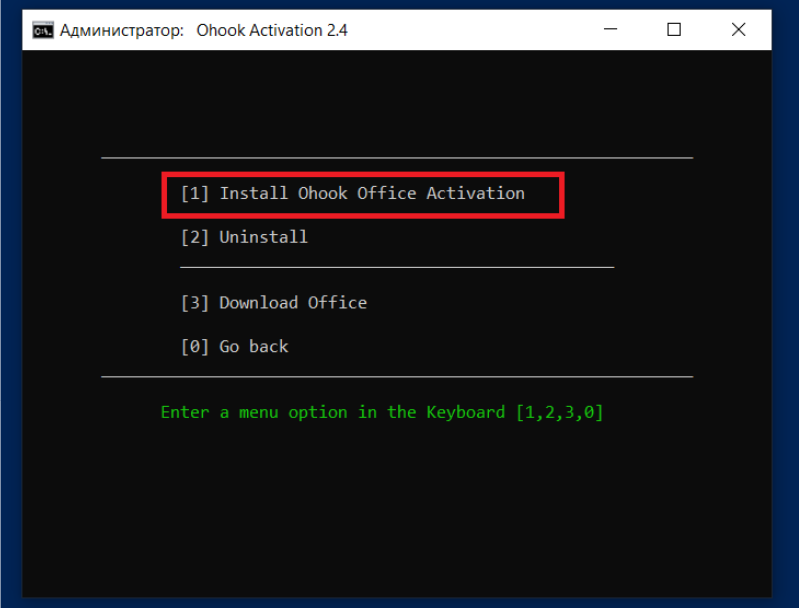Minimize the Ohook Activation console window
This screenshot has height=608, width=799.
(x=610, y=30)
